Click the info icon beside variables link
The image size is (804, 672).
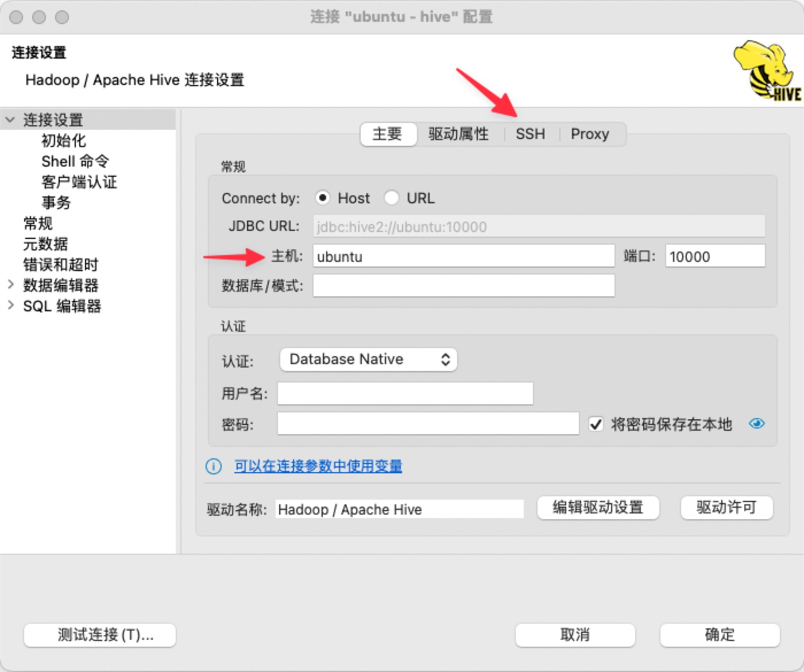tap(214, 466)
